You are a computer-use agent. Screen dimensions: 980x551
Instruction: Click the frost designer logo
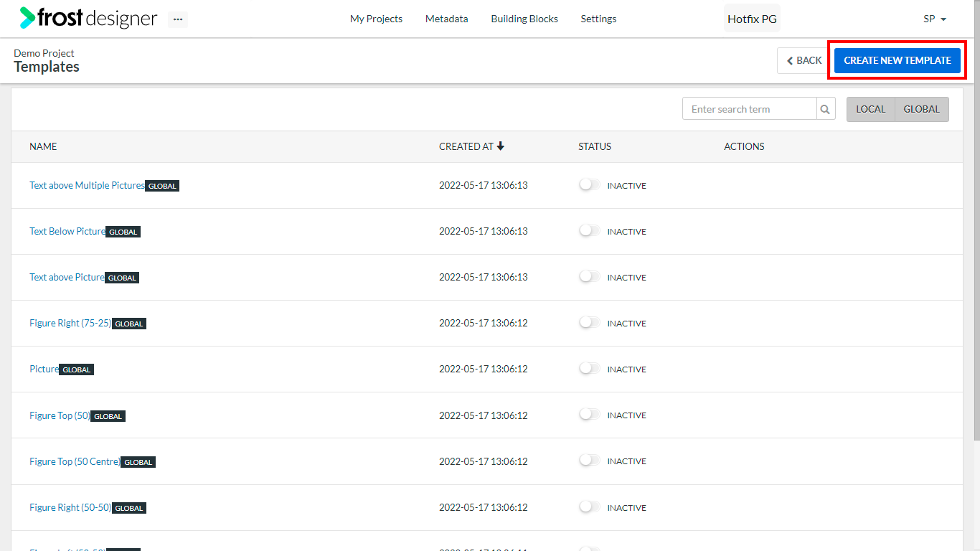(x=88, y=18)
